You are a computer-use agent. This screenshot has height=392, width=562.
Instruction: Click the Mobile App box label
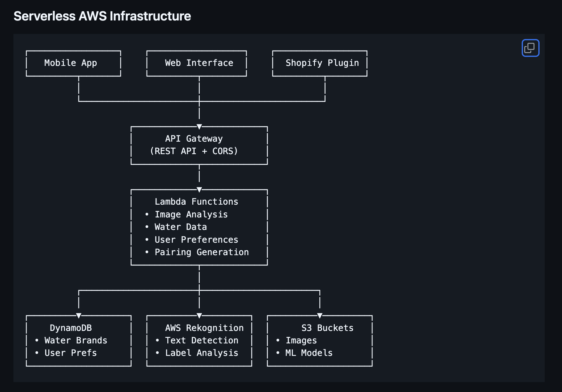(x=70, y=63)
